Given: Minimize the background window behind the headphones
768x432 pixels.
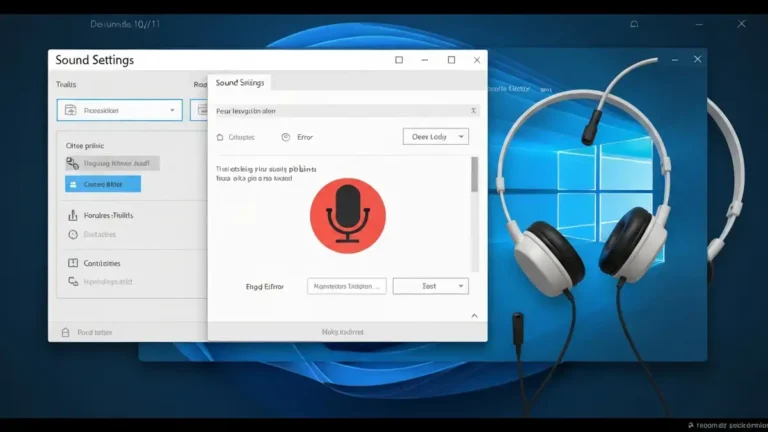Looking at the screenshot, I should point(675,60).
